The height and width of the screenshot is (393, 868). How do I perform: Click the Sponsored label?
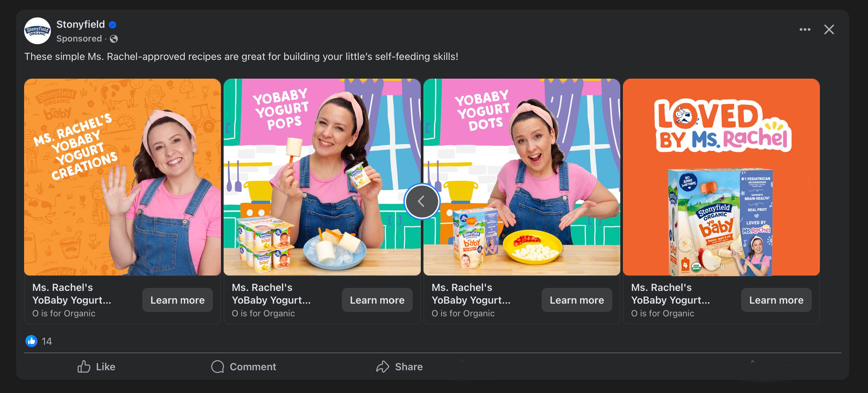(x=79, y=39)
